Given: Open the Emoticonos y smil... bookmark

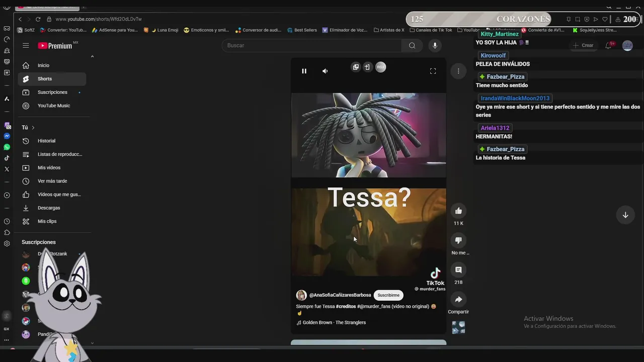Looking at the screenshot, I should [206, 30].
